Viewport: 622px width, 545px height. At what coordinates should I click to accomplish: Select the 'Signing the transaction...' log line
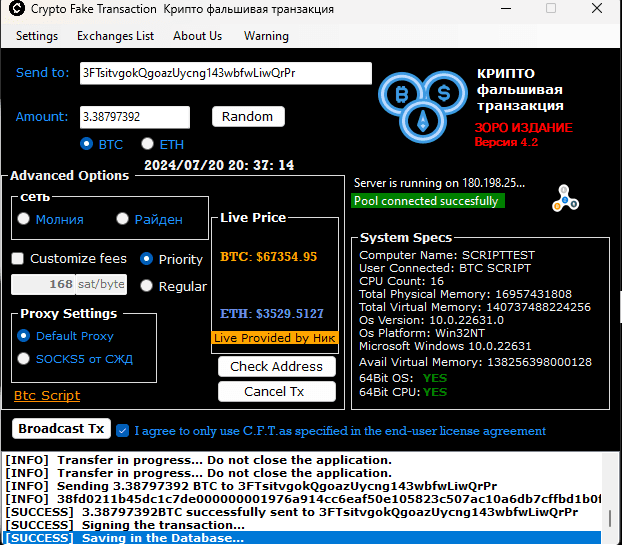pyautogui.click(x=301, y=525)
